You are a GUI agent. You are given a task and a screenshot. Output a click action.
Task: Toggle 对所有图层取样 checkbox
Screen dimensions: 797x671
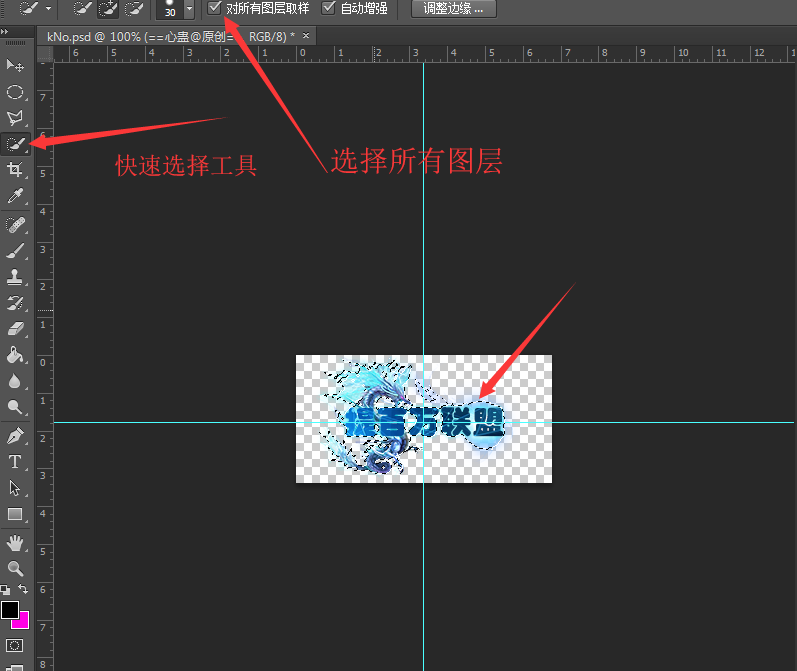[x=214, y=8]
